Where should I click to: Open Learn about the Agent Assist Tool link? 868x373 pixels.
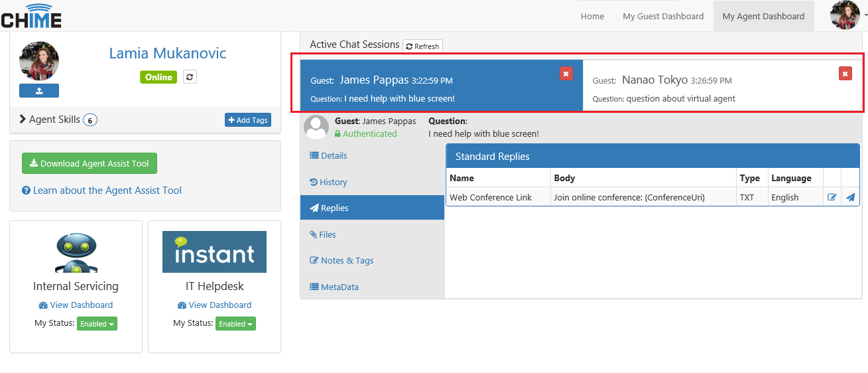(101, 190)
